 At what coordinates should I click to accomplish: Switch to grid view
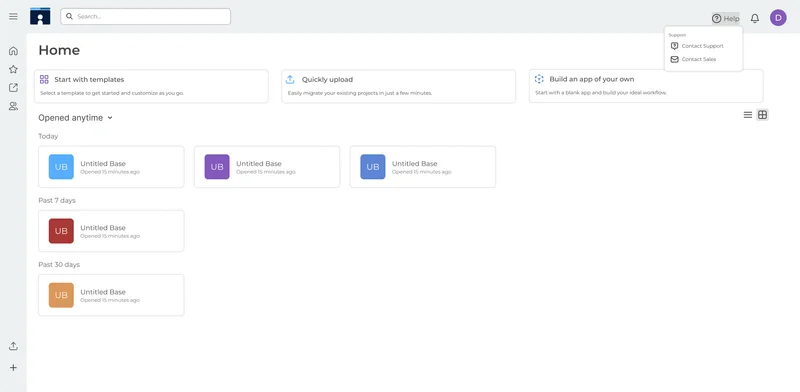[x=762, y=115]
